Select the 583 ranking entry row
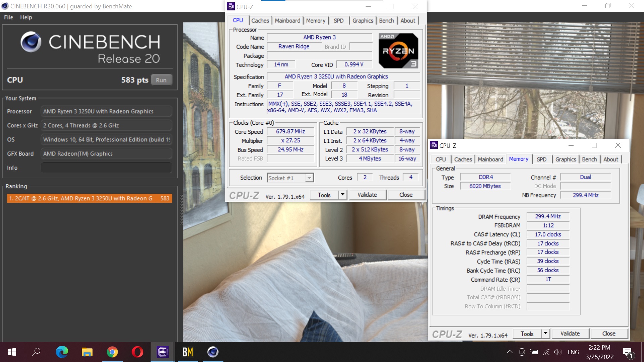 [89, 198]
